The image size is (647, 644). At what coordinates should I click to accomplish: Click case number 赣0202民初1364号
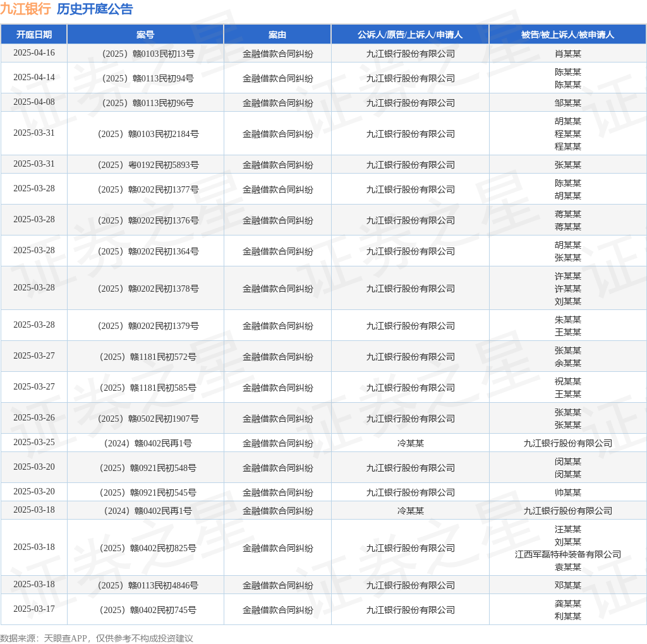click(148, 251)
